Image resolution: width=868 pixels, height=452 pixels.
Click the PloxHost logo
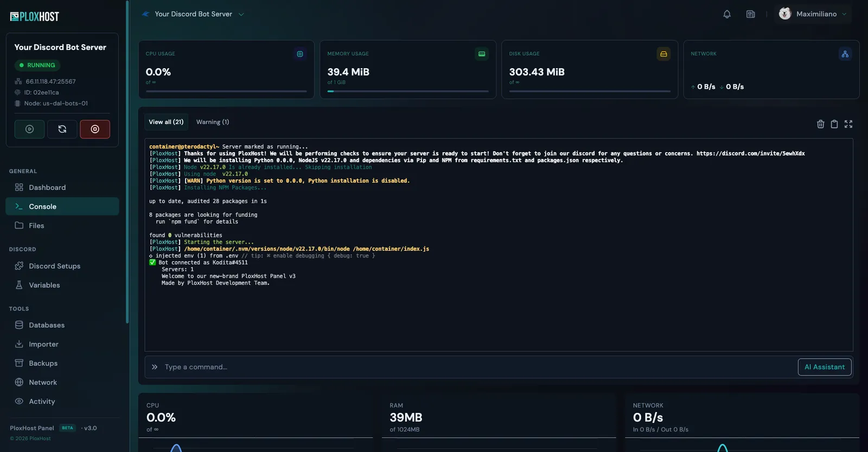point(35,17)
